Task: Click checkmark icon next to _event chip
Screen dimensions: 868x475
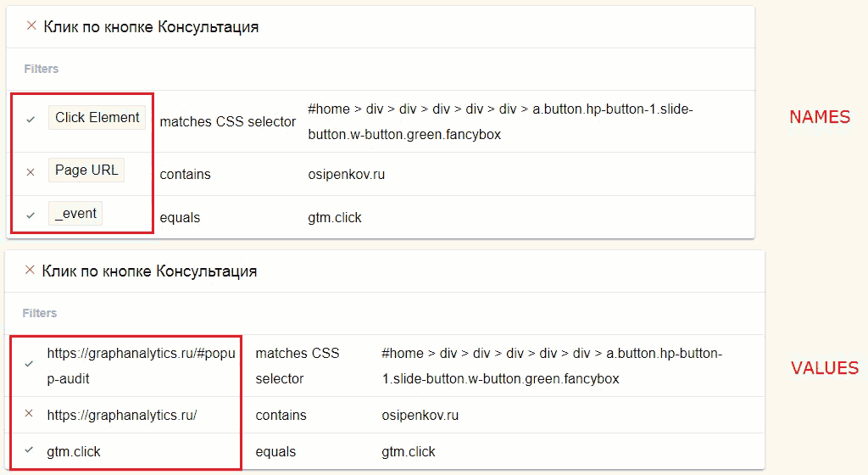Action: pyautogui.click(x=31, y=215)
